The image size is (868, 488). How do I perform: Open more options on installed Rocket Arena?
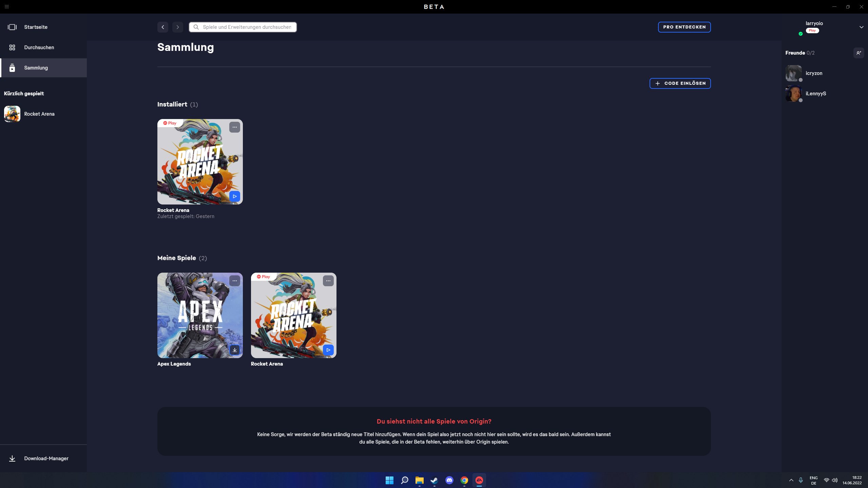point(235,127)
